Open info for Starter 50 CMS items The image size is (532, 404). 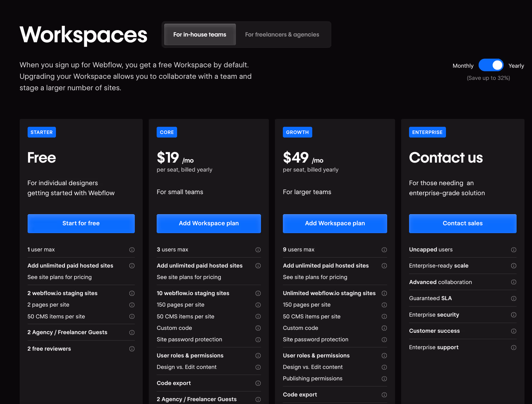(x=132, y=317)
